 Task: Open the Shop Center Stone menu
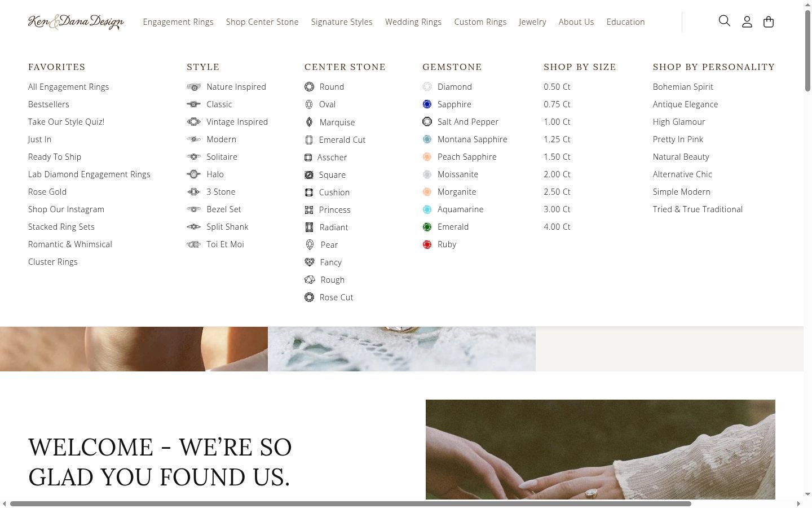(x=262, y=22)
